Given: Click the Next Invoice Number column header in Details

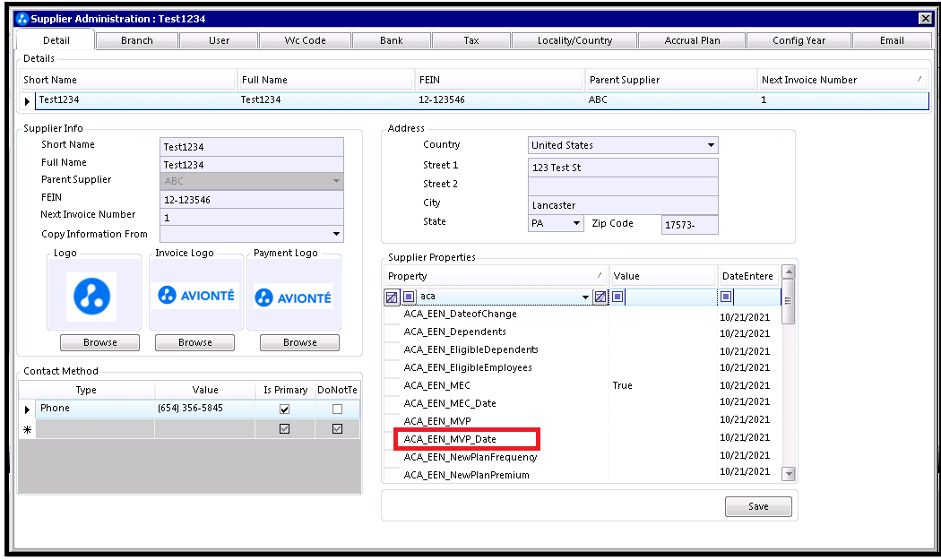Looking at the screenshot, I should point(842,80).
